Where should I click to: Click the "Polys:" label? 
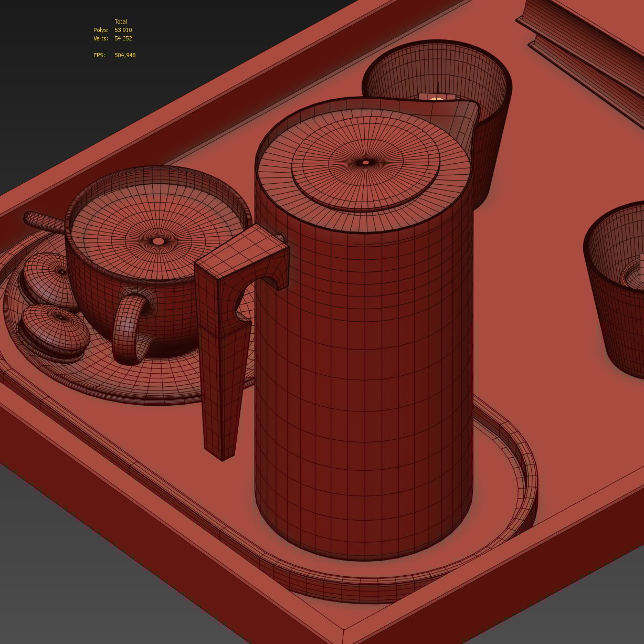click(x=101, y=30)
